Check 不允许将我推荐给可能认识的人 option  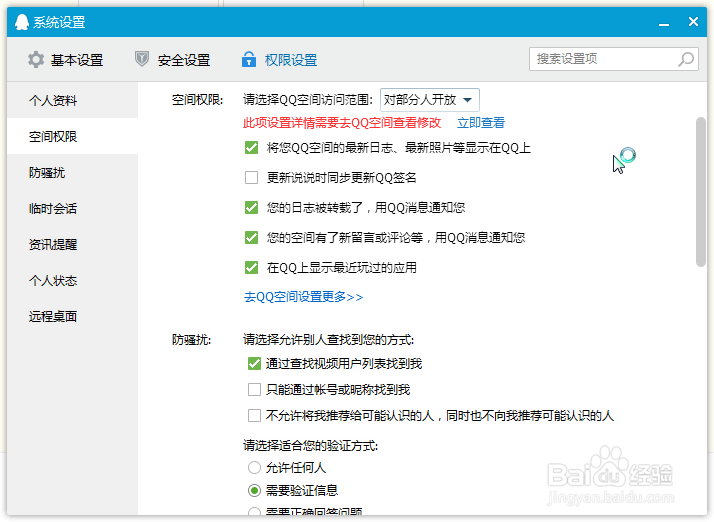254,415
